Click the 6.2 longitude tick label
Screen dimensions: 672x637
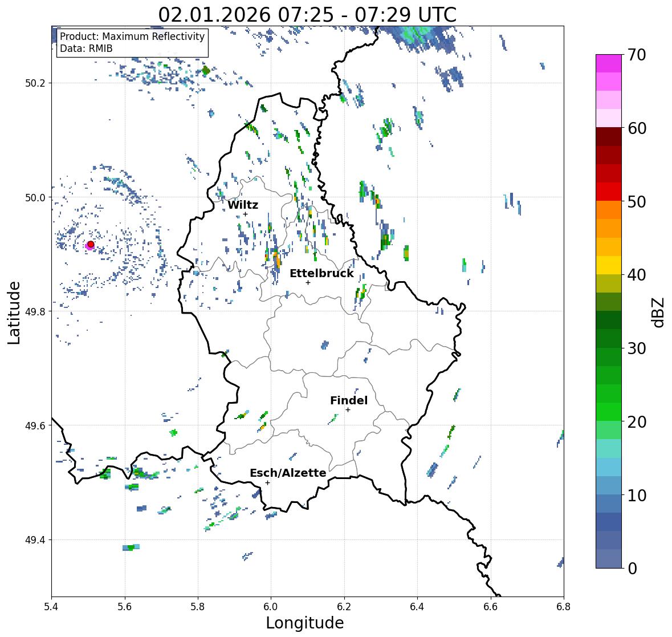344,607
